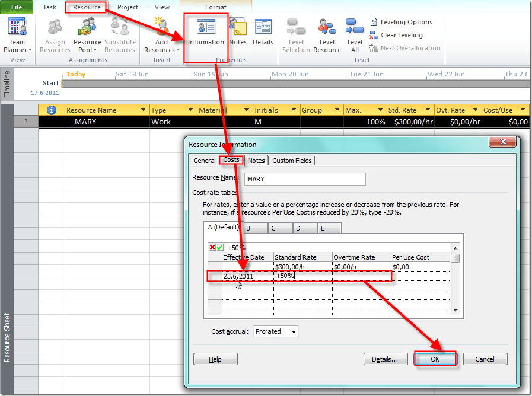
Task: Click the Level All icon
Action: pyautogui.click(x=355, y=36)
